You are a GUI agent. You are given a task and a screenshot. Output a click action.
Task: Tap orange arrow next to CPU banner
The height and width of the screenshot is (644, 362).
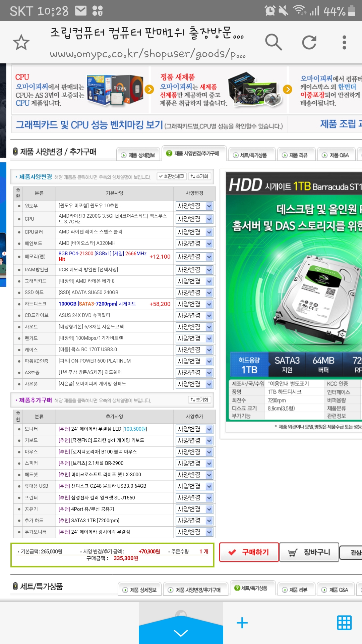[149, 89]
